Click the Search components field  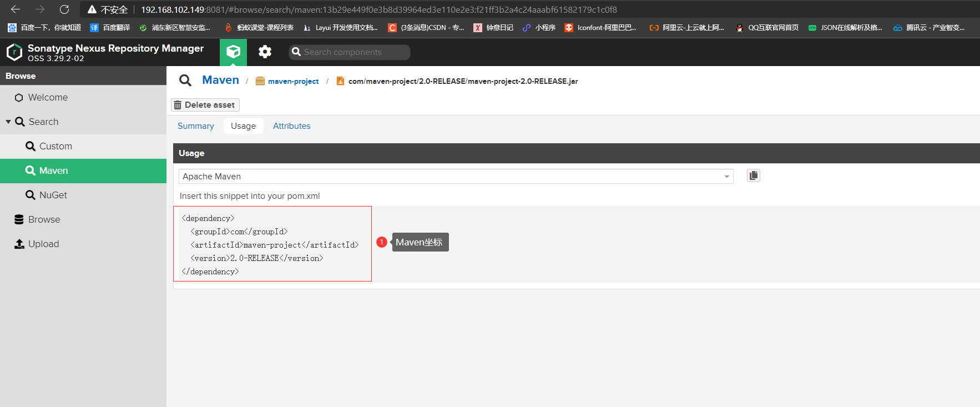[x=350, y=52]
